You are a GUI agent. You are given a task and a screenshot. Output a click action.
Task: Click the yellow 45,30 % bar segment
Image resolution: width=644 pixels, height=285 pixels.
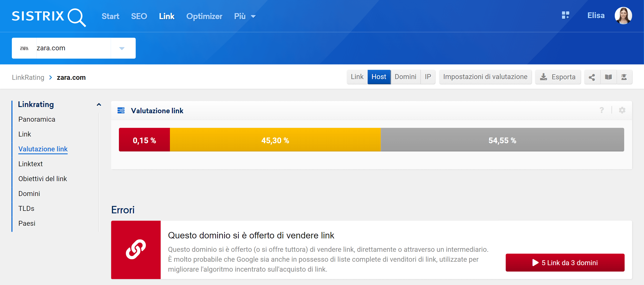[275, 140]
